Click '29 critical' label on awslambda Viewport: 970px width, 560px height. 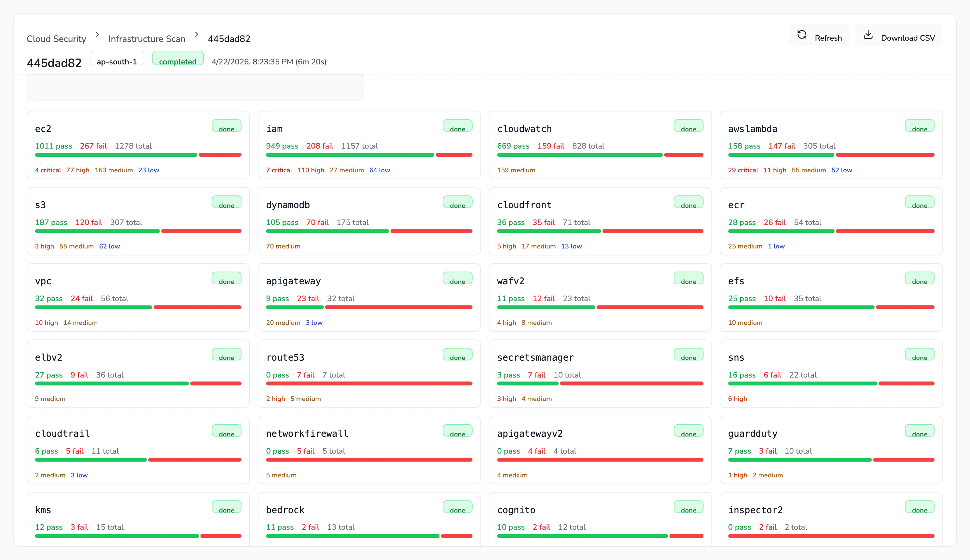click(x=742, y=170)
